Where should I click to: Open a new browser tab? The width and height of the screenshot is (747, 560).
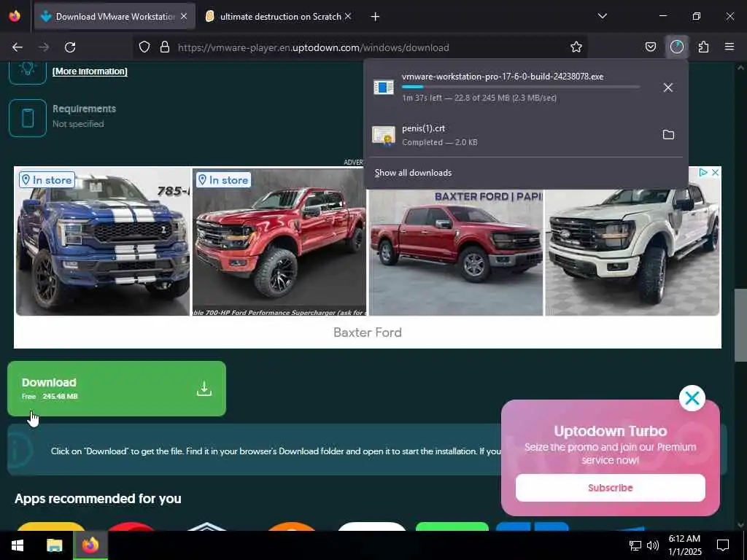(375, 17)
